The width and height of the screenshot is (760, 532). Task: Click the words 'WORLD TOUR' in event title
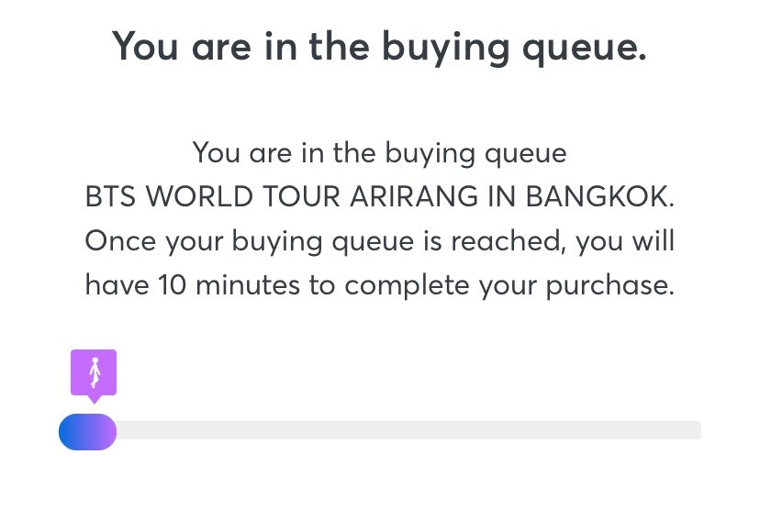point(243,196)
